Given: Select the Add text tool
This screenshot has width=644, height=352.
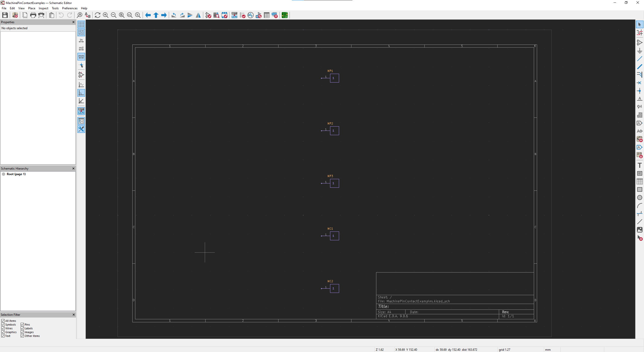Looking at the screenshot, I should point(639,165).
